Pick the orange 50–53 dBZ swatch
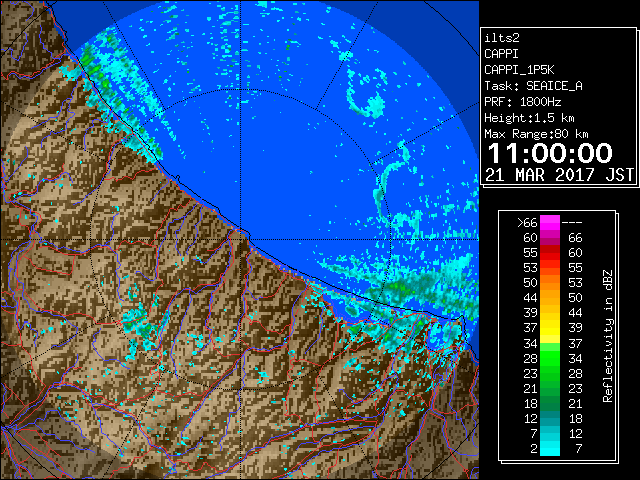The width and height of the screenshot is (640, 480). (x=550, y=283)
